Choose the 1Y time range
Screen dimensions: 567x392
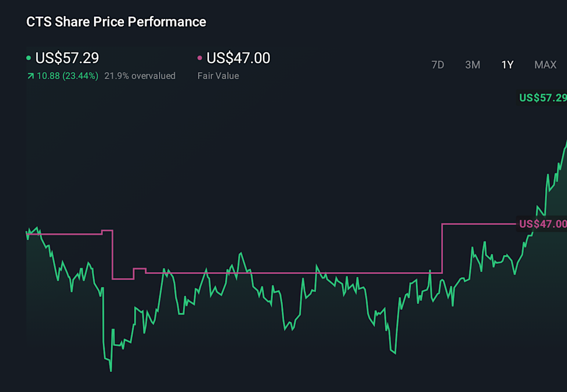coord(507,65)
